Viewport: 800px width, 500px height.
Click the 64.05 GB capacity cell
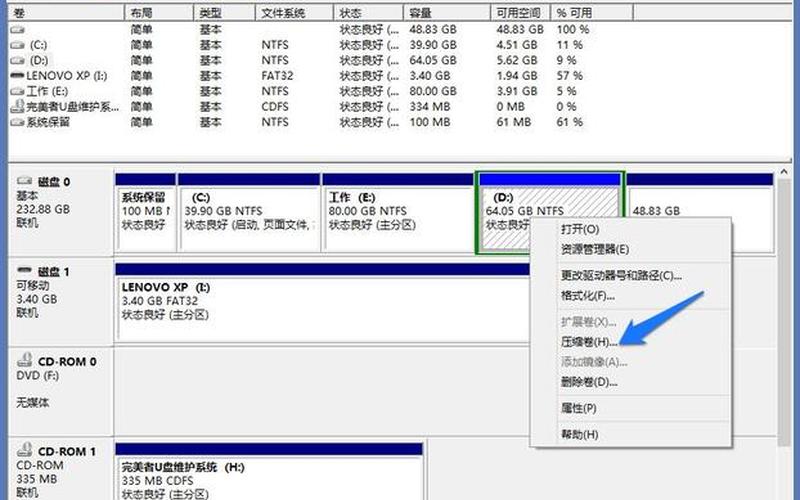tap(433, 60)
